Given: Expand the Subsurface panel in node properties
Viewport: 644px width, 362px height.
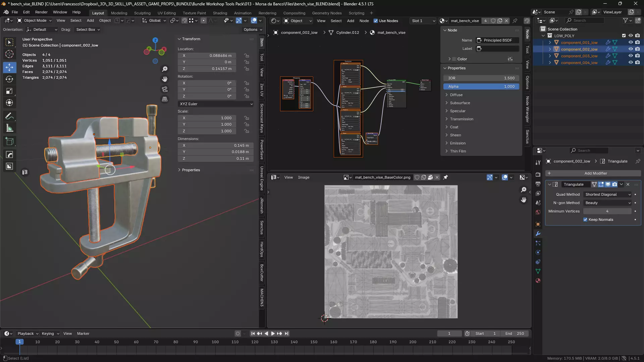Looking at the screenshot, I should click(460, 103).
